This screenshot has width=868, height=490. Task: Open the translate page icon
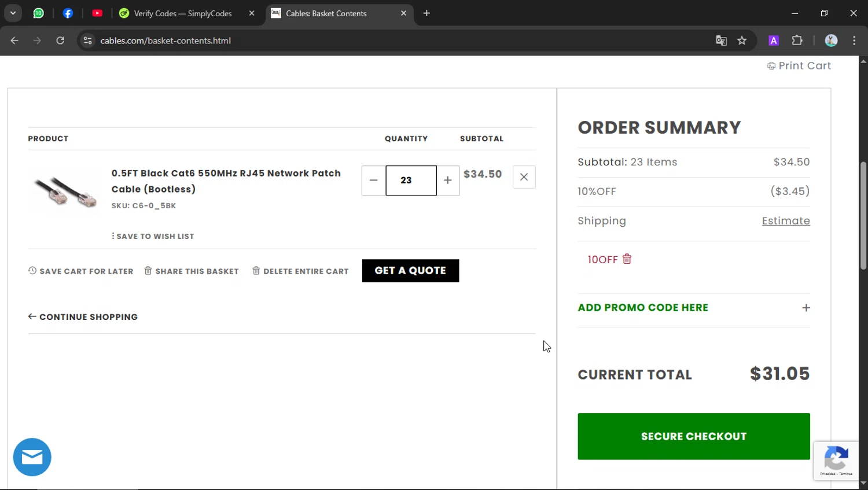(x=721, y=40)
